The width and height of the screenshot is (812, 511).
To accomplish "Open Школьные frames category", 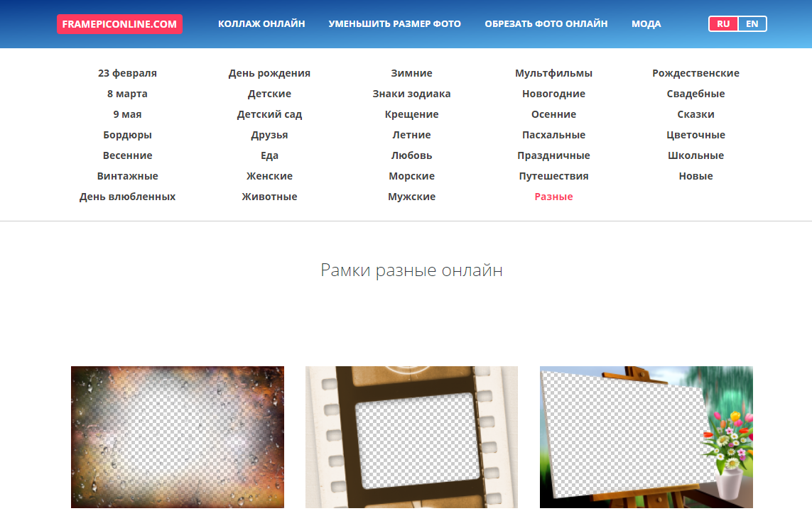I will click(x=696, y=155).
